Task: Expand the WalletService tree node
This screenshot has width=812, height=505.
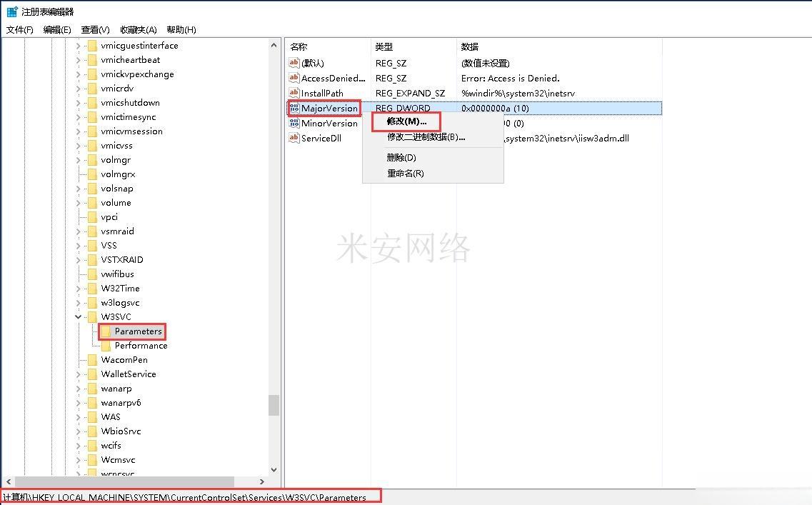Action: click(78, 374)
